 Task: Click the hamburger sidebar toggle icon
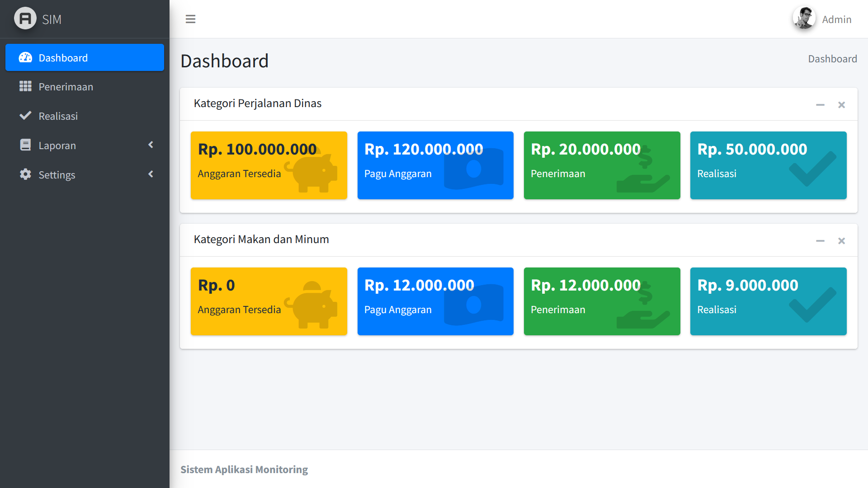point(190,19)
